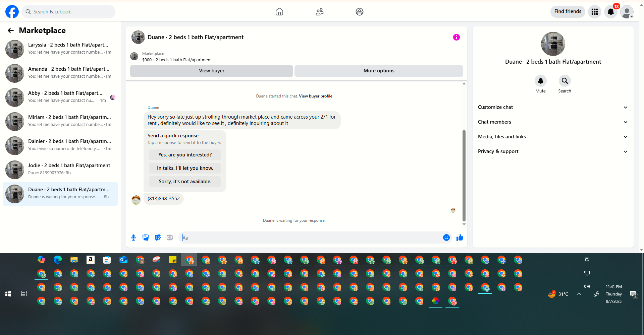Open pink conversation information icon
This screenshot has width=644, height=335.
tap(457, 37)
